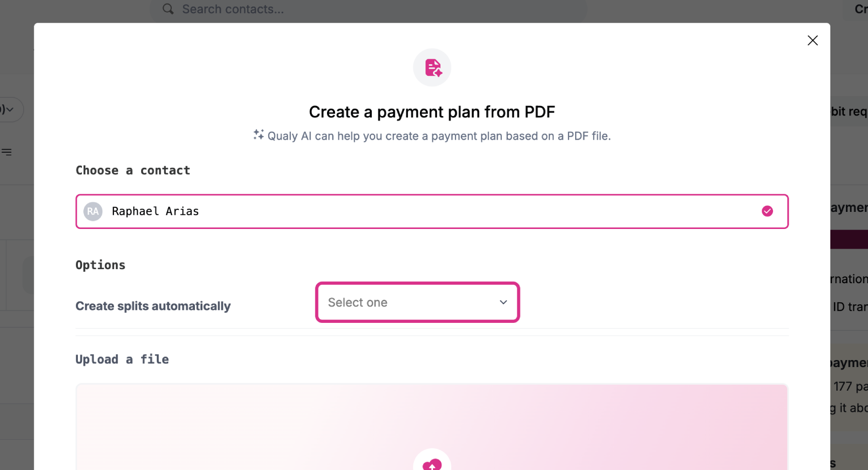Click the three-lines filter icon on left edge
Viewport: 868px width, 470px height.
pyautogui.click(x=7, y=152)
